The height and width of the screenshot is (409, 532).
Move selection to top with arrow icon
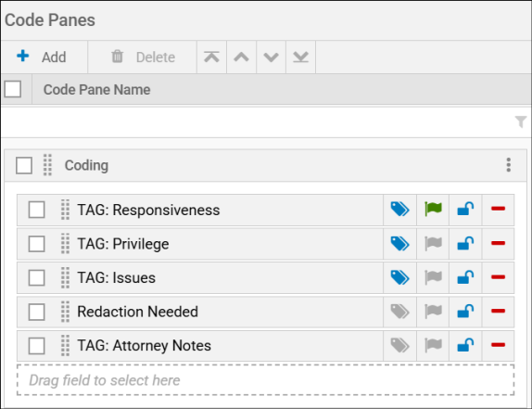(x=211, y=57)
